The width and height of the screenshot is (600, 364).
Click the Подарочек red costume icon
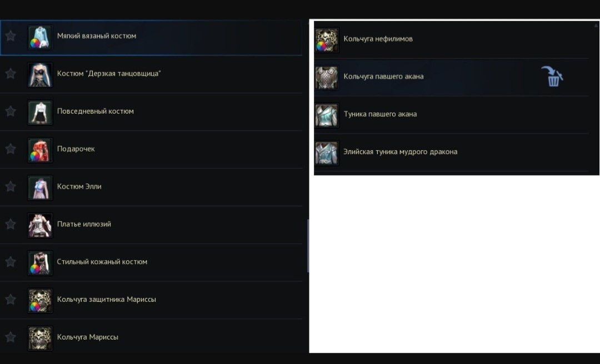[x=40, y=150]
